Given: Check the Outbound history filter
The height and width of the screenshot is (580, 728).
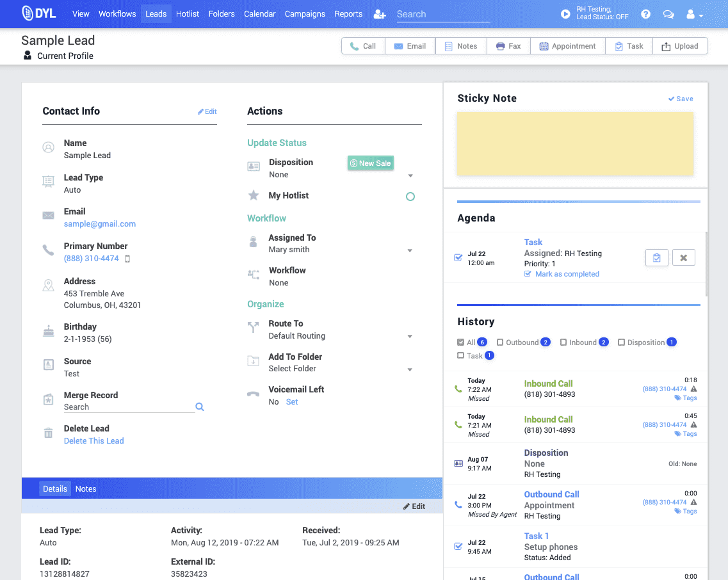Looking at the screenshot, I should (500, 342).
